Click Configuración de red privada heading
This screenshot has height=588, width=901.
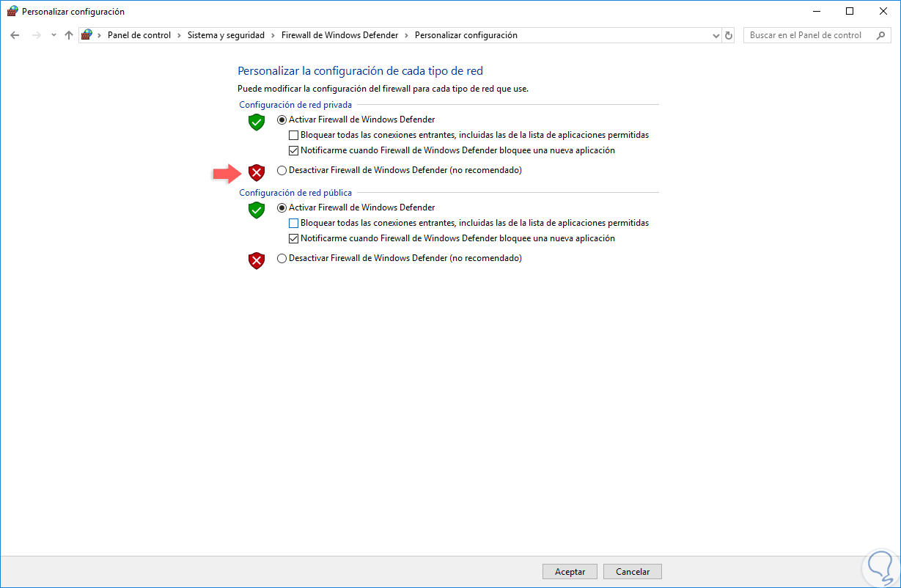295,105
